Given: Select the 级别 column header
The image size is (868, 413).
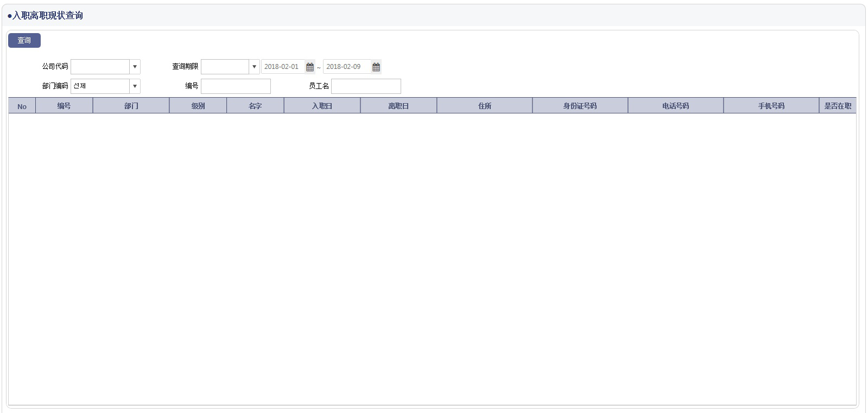Looking at the screenshot, I should pos(198,106).
